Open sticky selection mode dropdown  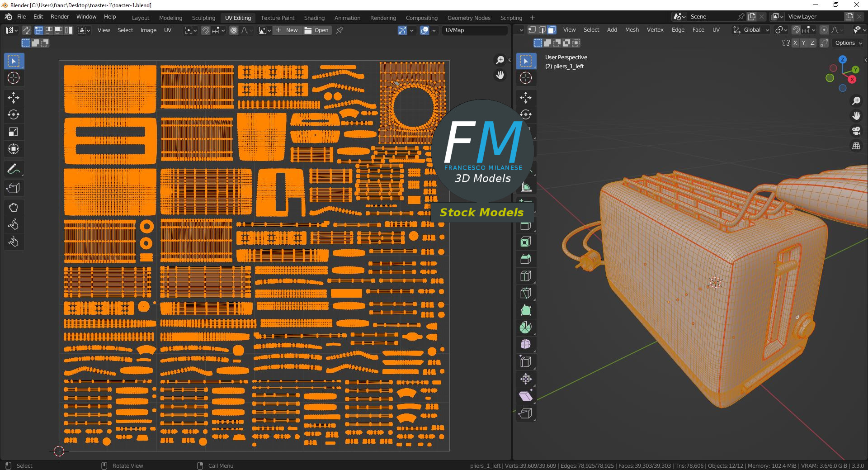(85, 30)
